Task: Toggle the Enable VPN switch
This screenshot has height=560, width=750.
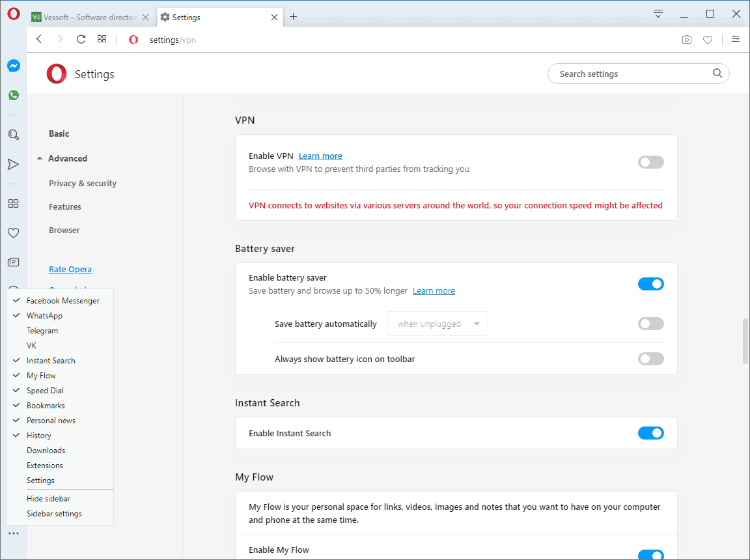Action: [650, 162]
